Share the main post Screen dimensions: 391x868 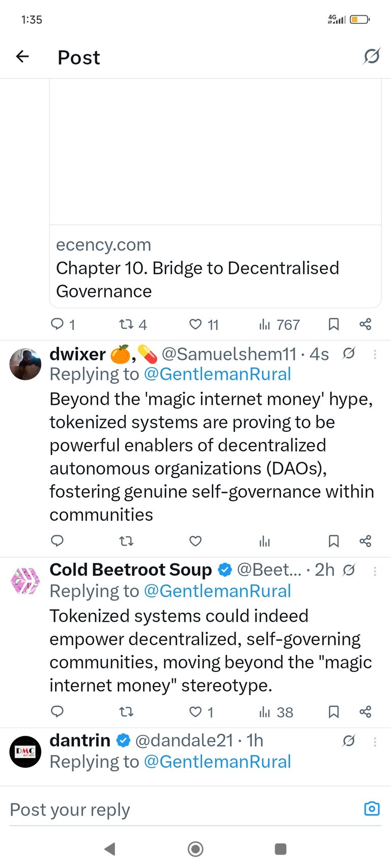click(365, 324)
